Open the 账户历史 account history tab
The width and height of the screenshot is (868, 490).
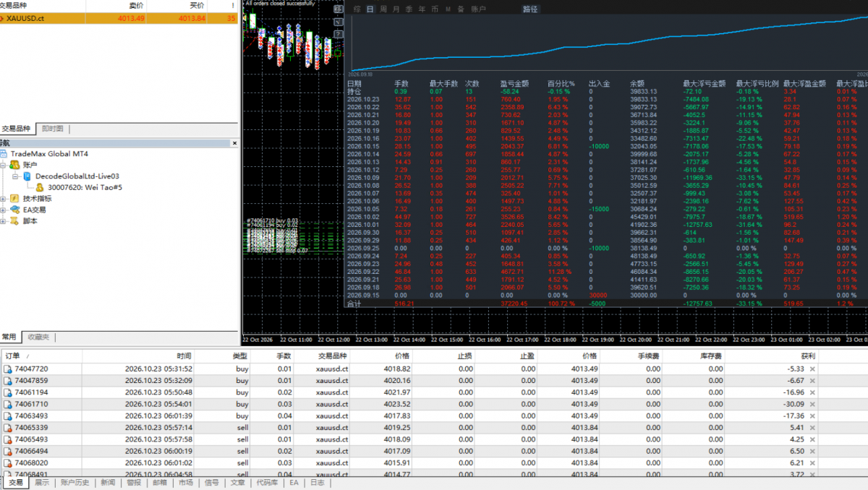pyautogui.click(x=75, y=482)
